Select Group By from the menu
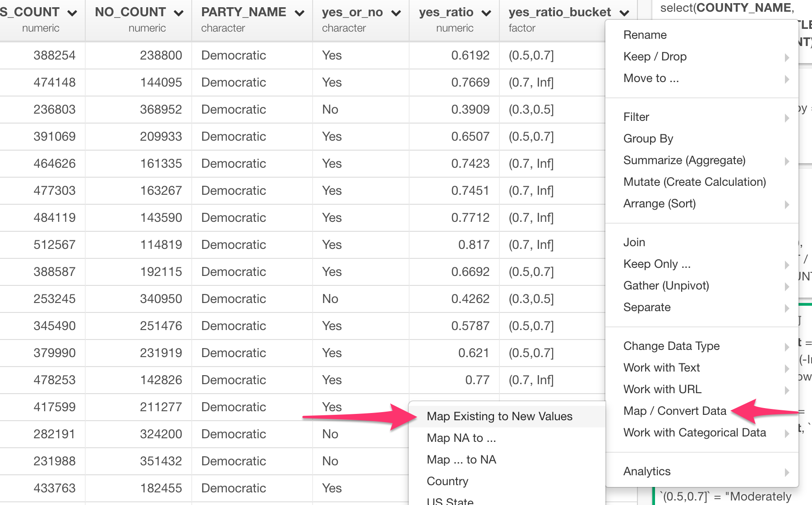812x505 pixels. click(x=648, y=138)
